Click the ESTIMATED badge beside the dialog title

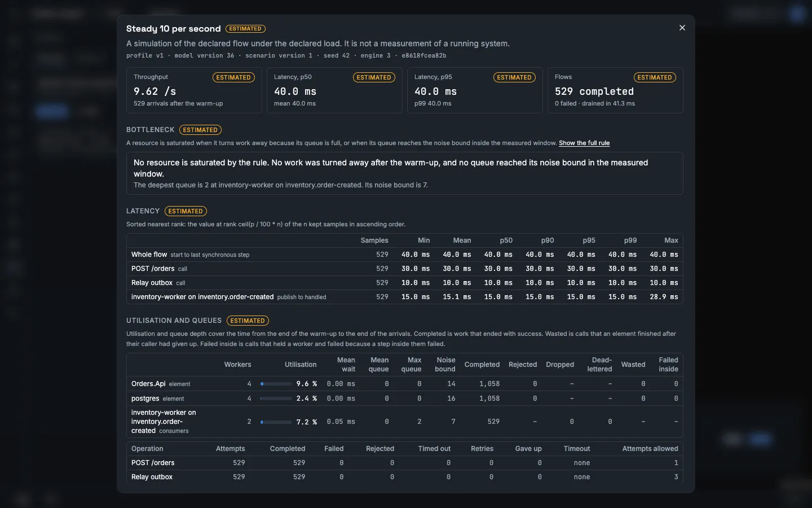(x=245, y=29)
